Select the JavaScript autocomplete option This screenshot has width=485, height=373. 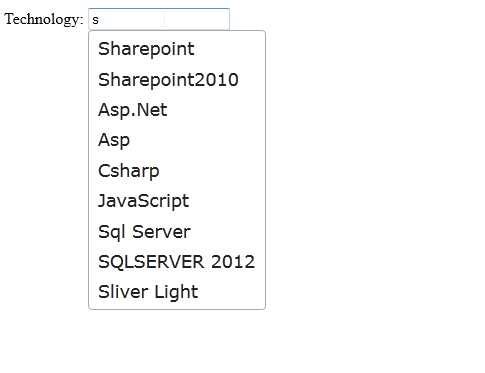click(177, 201)
